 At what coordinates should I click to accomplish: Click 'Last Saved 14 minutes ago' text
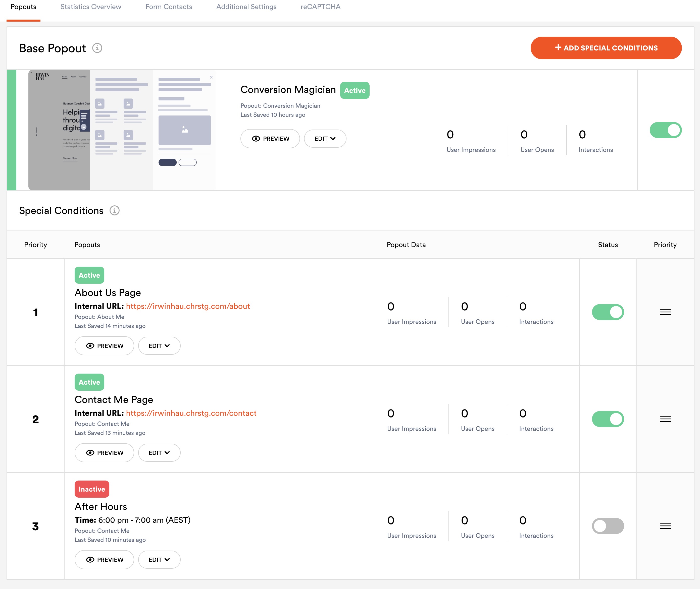point(110,326)
